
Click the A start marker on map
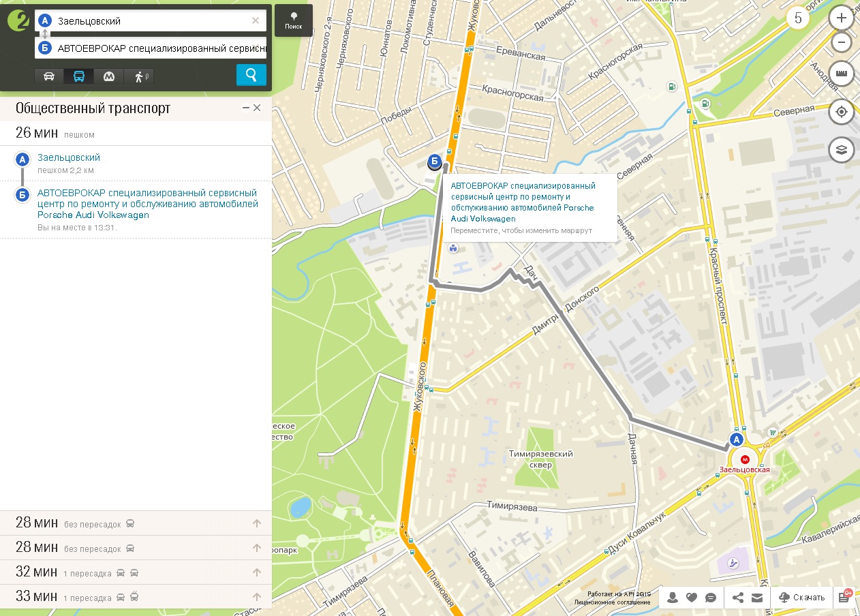[736, 440]
